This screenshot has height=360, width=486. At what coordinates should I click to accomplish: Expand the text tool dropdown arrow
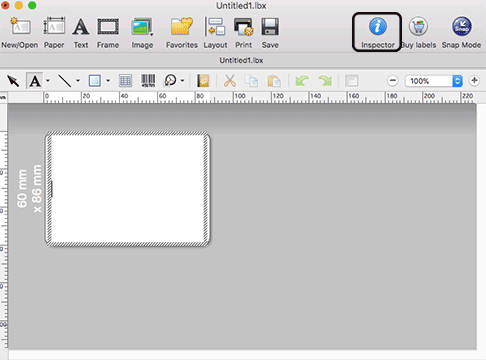coord(48,81)
